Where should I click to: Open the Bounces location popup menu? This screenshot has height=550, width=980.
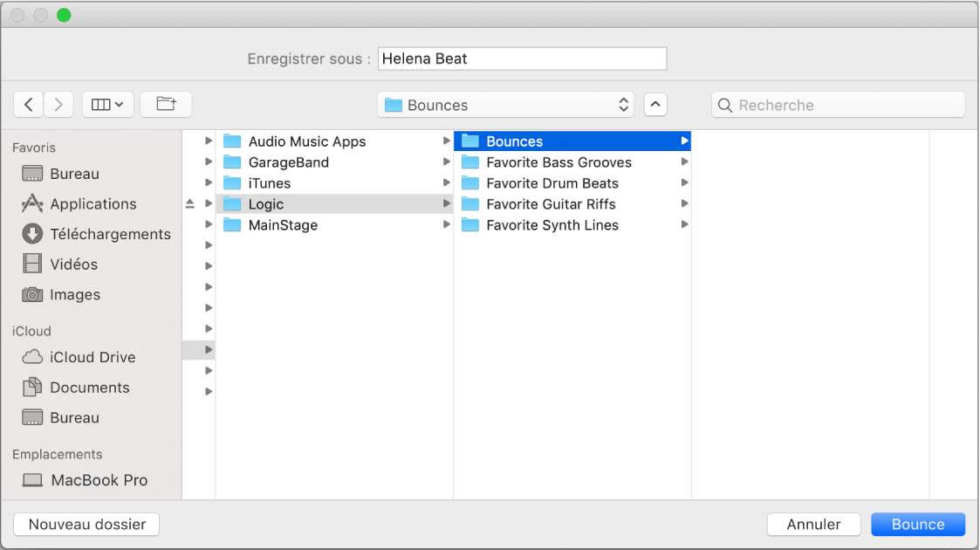pos(507,105)
